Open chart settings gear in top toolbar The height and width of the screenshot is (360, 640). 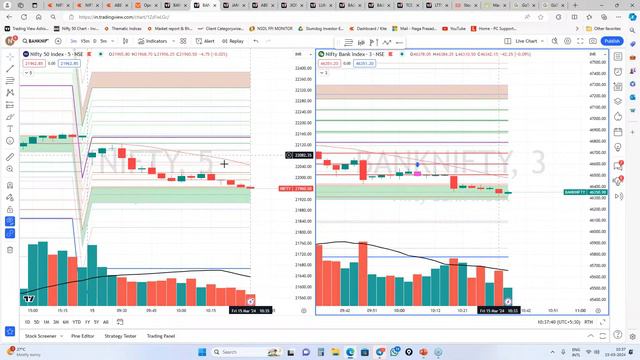pos(567,41)
